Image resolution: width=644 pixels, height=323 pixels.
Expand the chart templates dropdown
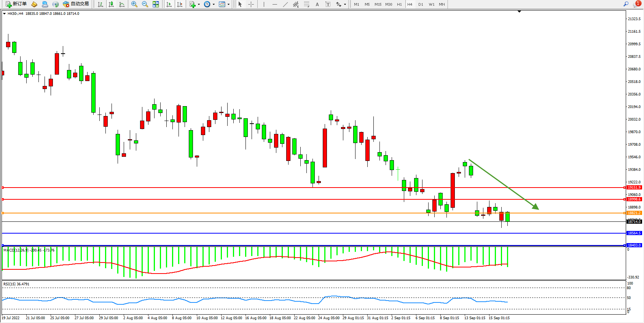pos(228,5)
